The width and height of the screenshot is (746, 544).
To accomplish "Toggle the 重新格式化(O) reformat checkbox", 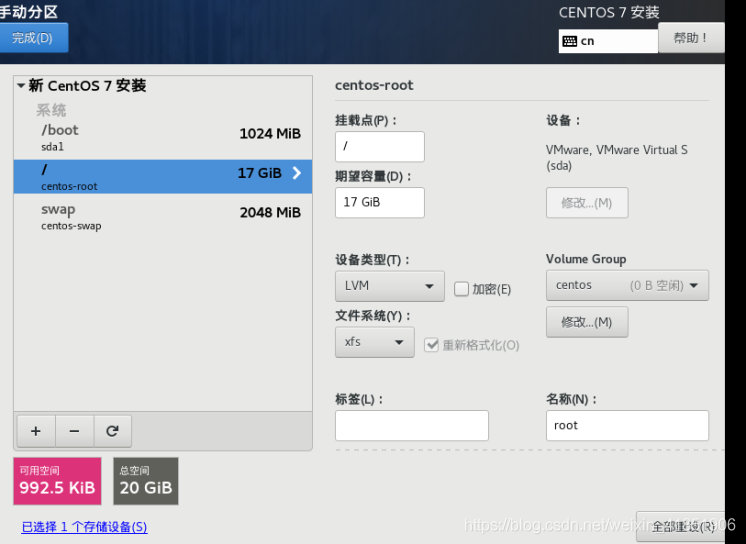I will pyautogui.click(x=432, y=345).
